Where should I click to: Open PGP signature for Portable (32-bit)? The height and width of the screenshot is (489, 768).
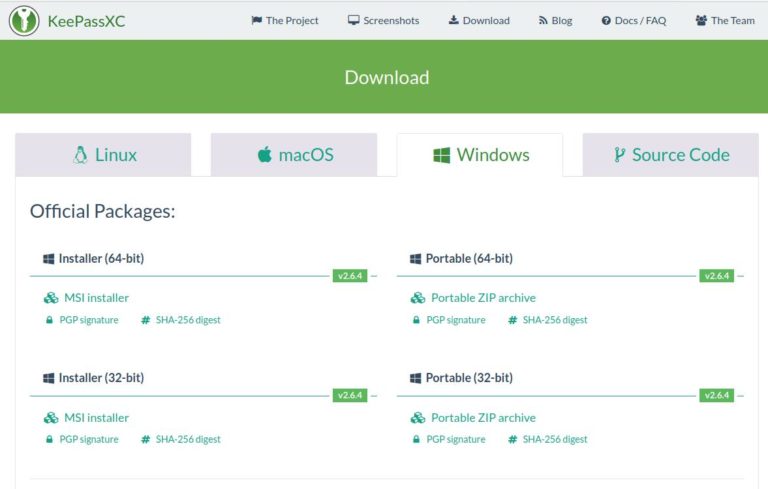(456, 440)
